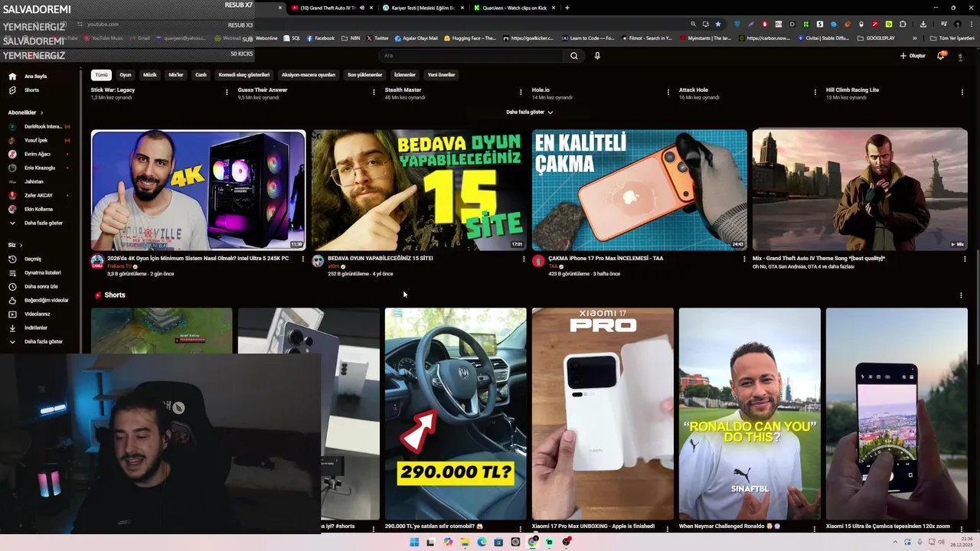
Task: Open Shorts section options menu
Action: tap(961, 295)
